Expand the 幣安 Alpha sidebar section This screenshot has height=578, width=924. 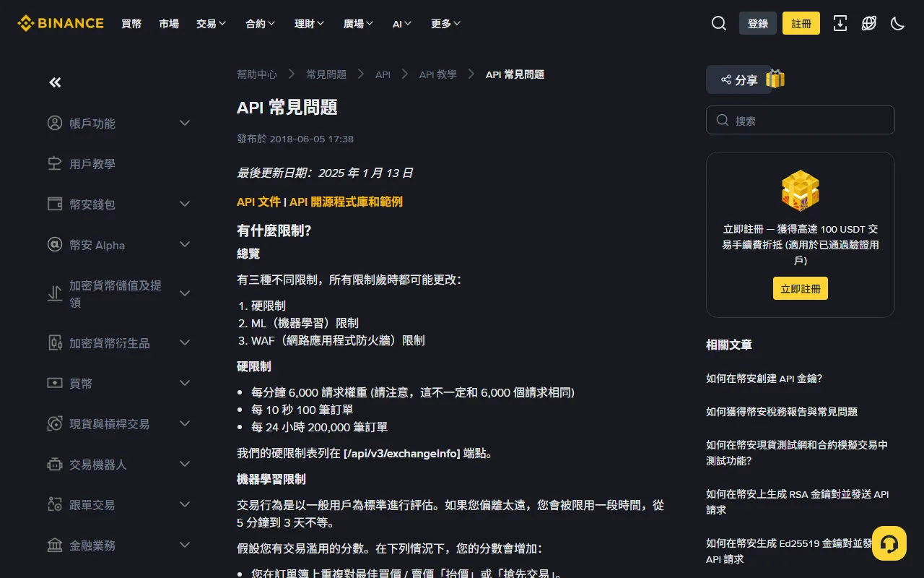click(185, 244)
